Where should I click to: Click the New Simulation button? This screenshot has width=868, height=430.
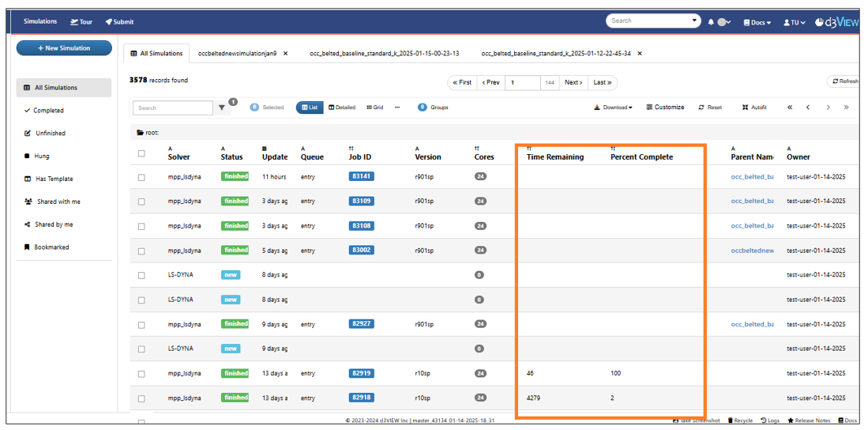pyautogui.click(x=64, y=48)
